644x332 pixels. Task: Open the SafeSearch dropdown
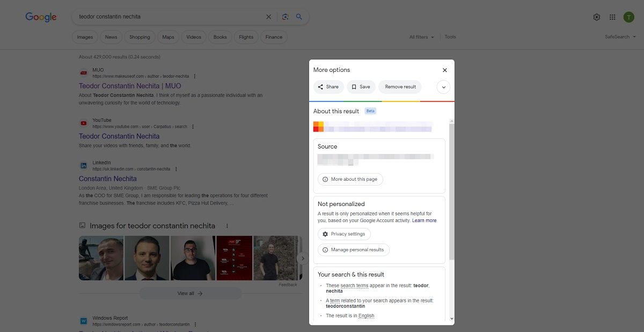pyautogui.click(x=620, y=37)
